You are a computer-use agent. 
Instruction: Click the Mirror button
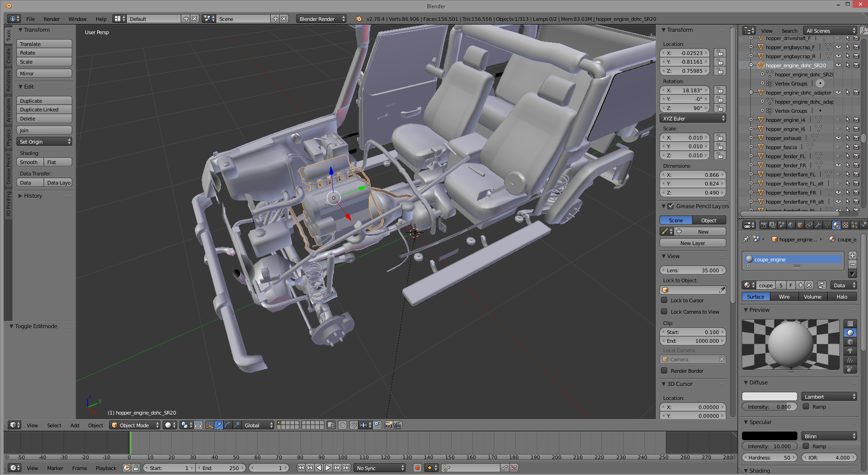click(45, 74)
